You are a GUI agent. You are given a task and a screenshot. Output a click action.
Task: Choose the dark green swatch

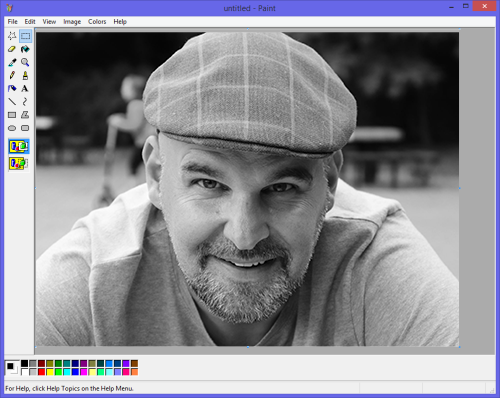point(58,363)
